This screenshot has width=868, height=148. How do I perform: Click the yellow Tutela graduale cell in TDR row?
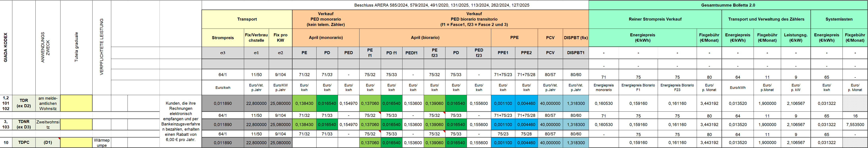[x=76, y=103]
